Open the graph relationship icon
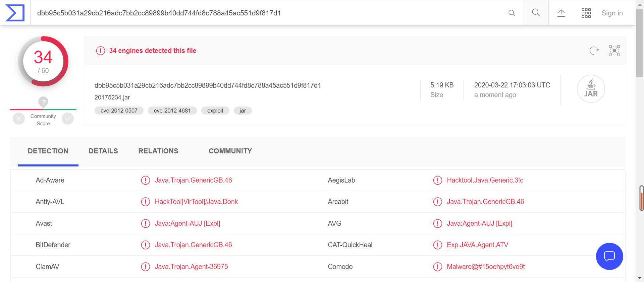 coord(614,51)
